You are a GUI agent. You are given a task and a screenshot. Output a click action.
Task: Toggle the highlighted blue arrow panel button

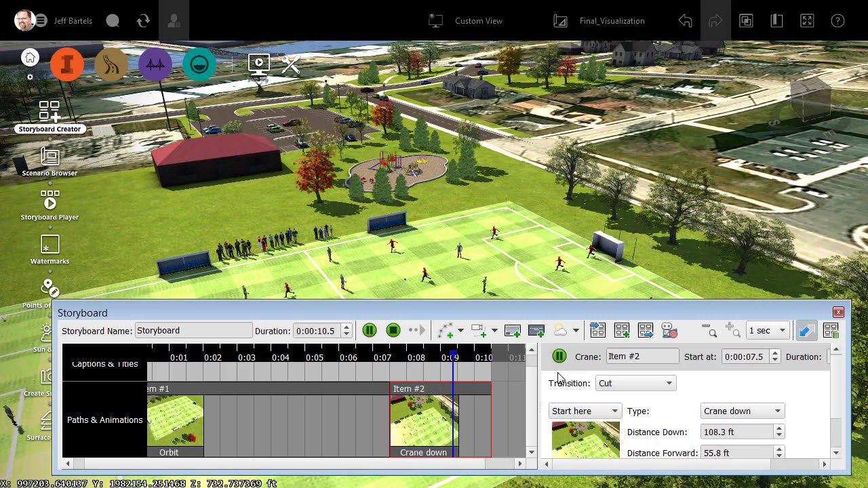point(806,331)
